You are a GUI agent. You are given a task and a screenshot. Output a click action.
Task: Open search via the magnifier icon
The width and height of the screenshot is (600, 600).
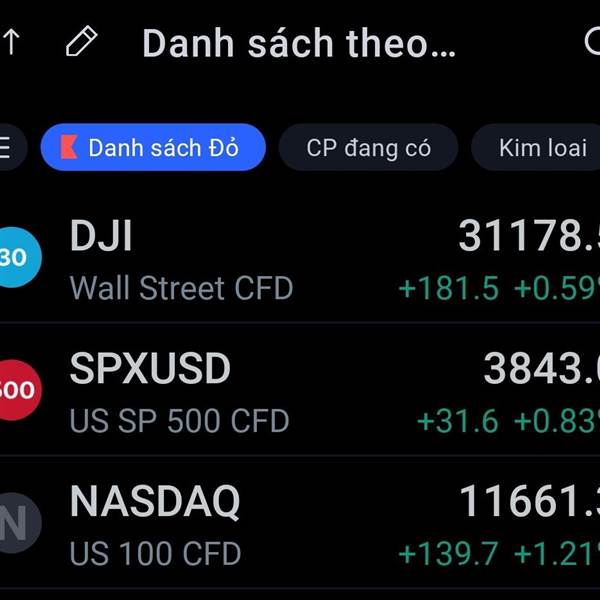tap(592, 41)
